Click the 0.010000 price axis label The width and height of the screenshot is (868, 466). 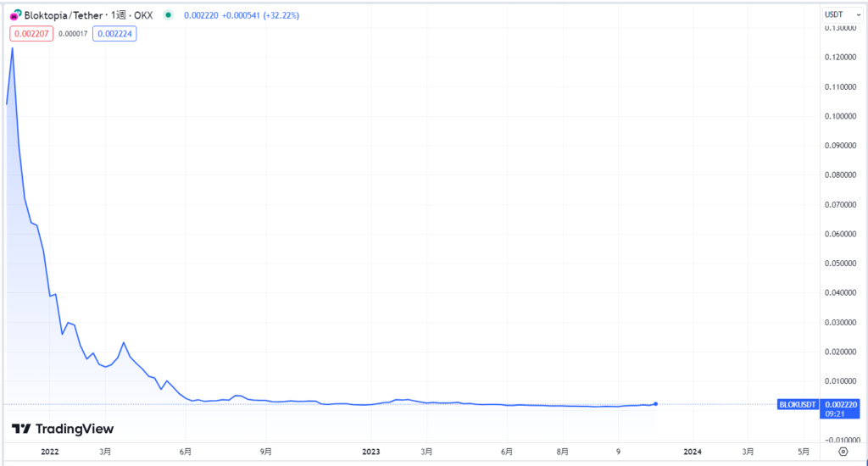coord(840,381)
